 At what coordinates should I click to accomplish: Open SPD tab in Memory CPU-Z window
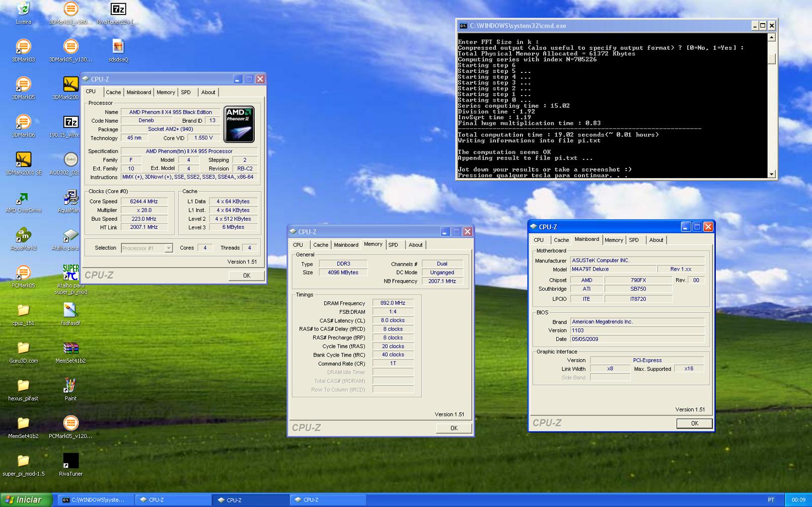coord(393,245)
